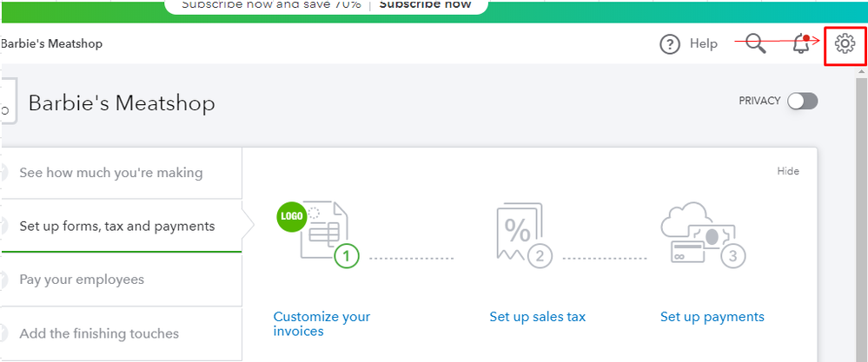Open the search magnifier icon

pos(756,43)
